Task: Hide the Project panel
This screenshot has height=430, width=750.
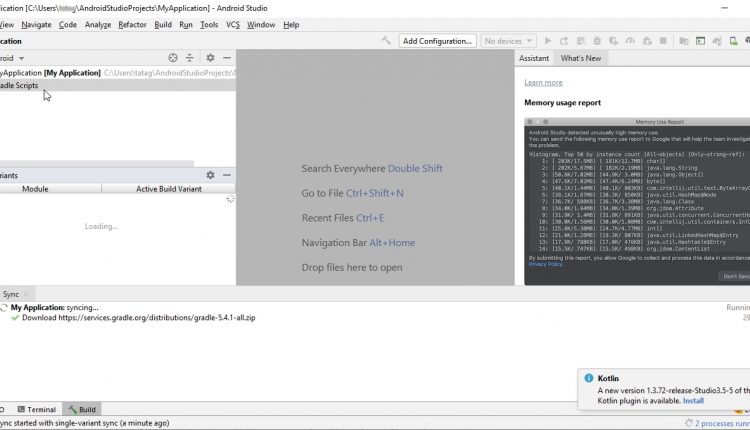Action: [x=227, y=58]
